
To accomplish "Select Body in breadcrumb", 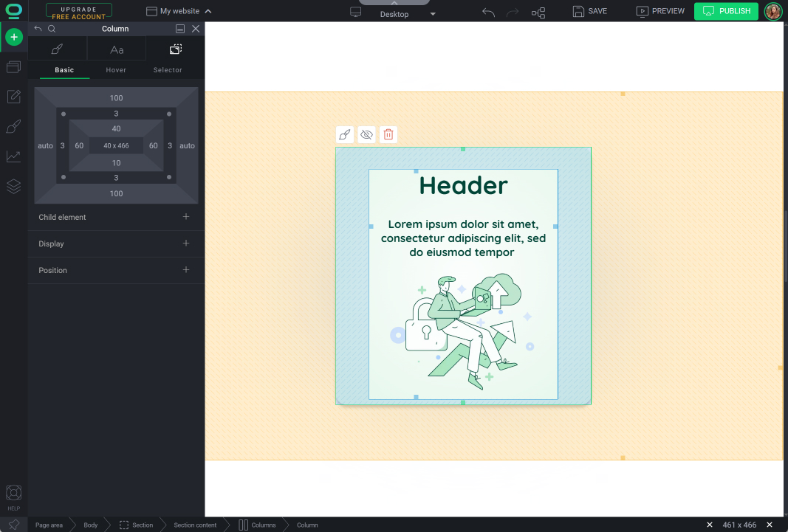I will click(x=91, y=525).
